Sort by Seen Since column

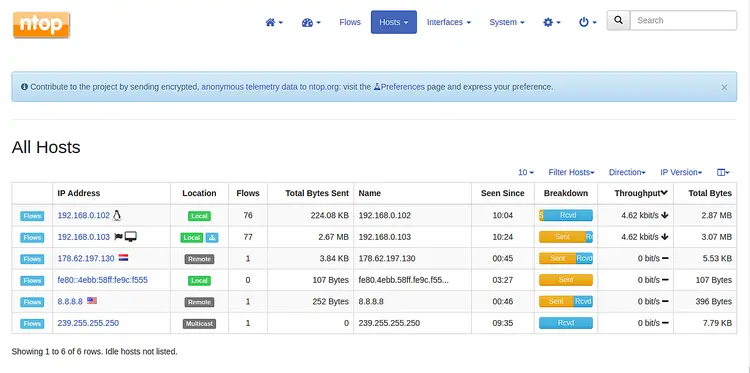503,193
